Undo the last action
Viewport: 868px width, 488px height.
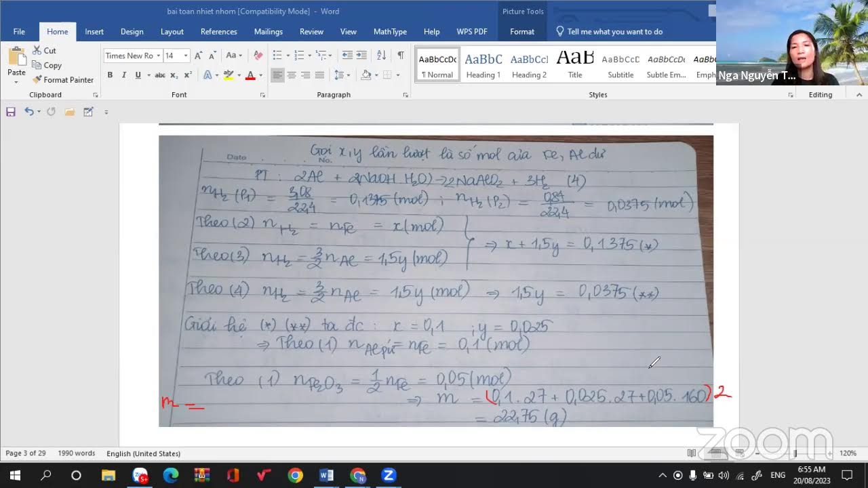tap(28, 112)
